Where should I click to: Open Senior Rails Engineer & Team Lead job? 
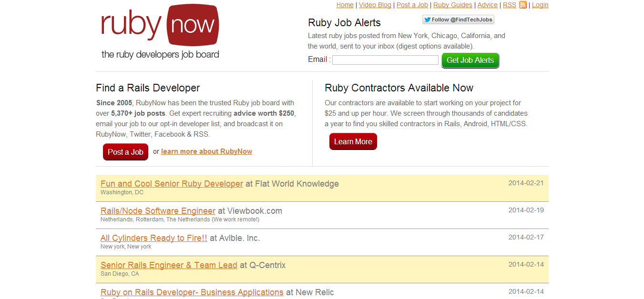169,265
